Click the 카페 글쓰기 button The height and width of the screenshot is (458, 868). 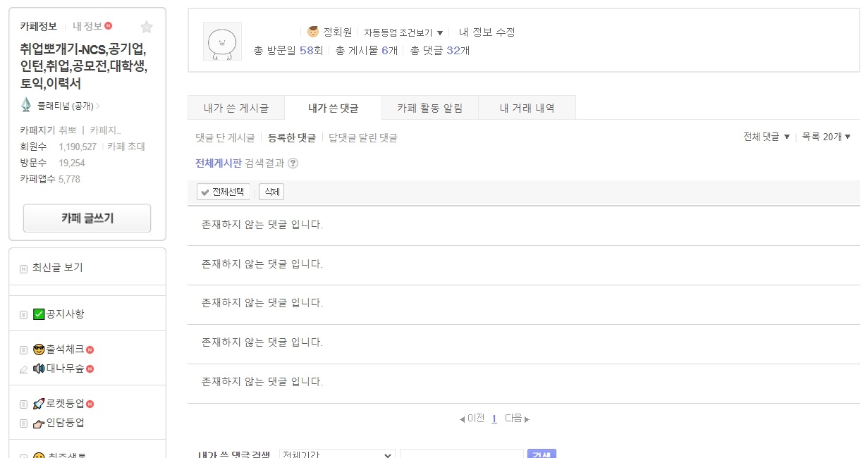86,218
